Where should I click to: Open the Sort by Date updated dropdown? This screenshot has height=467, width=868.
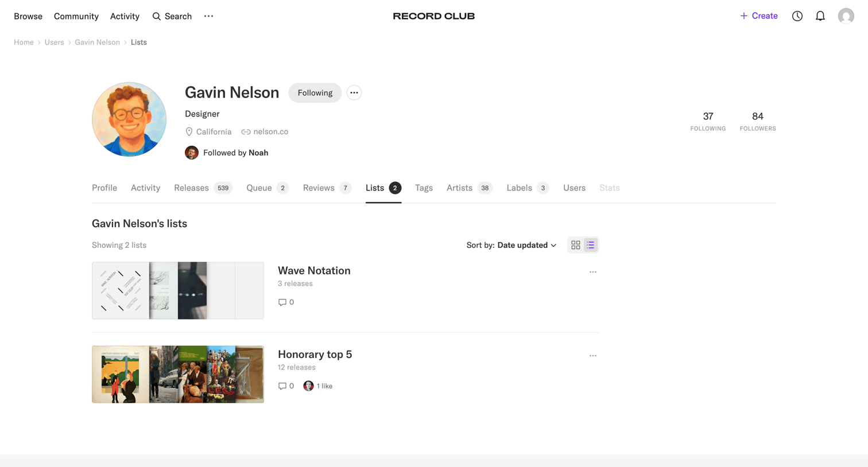(x=511, y=245)
